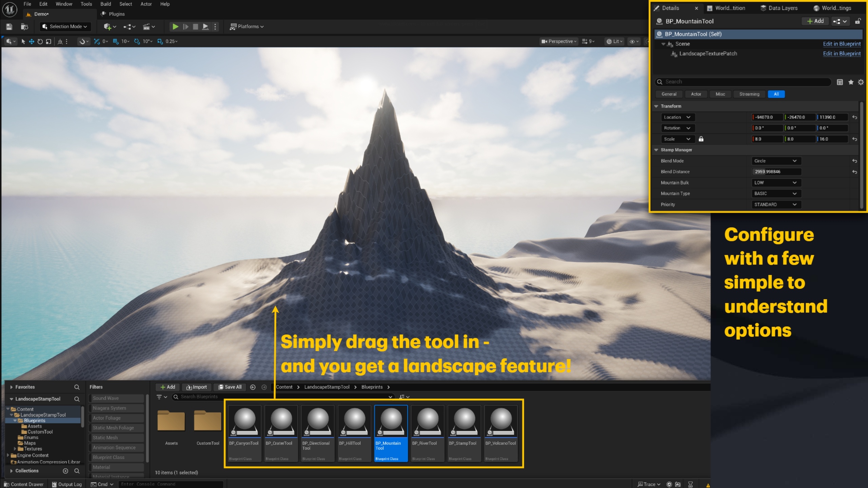Screen dimensions: 868x488
Task: Click Edit in Blueprint for LandscapeTexturePatch
Action: pyautogui.click(x=842, y=54)
